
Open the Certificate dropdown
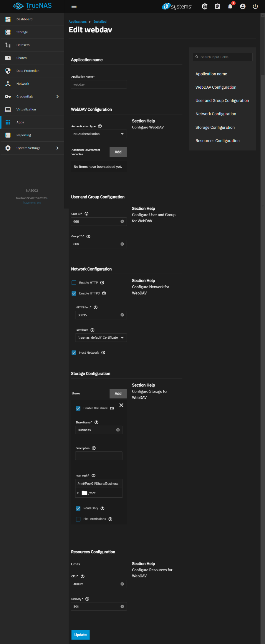pyautogui.click(x=101, y=338)
